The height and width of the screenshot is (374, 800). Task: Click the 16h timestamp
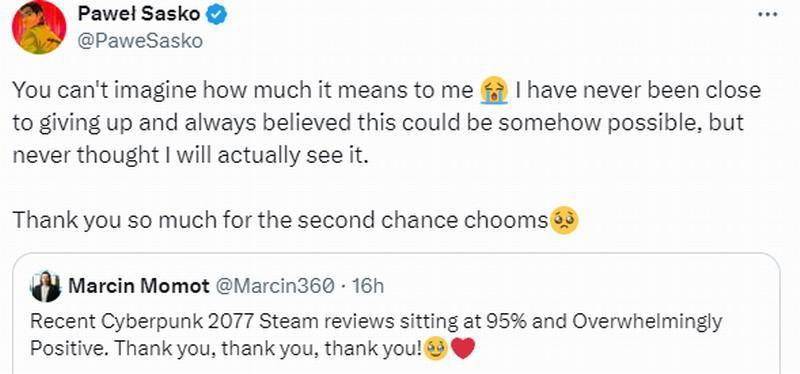pos(368,286)
